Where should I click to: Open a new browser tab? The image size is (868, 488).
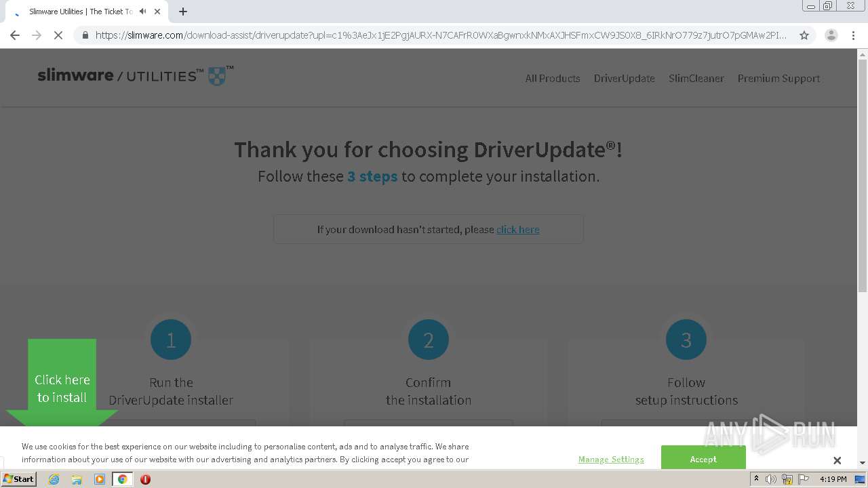click(183, 12)
